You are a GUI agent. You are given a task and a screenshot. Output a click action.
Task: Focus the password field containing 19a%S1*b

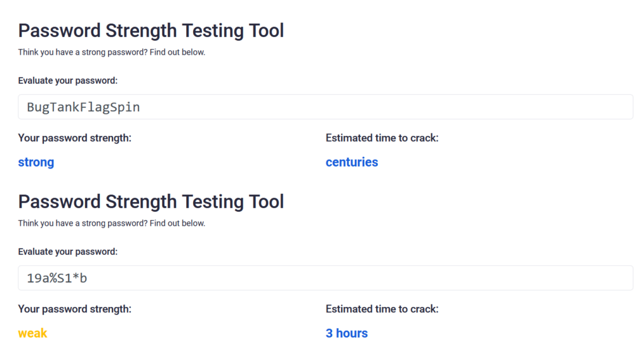[325, 278]
